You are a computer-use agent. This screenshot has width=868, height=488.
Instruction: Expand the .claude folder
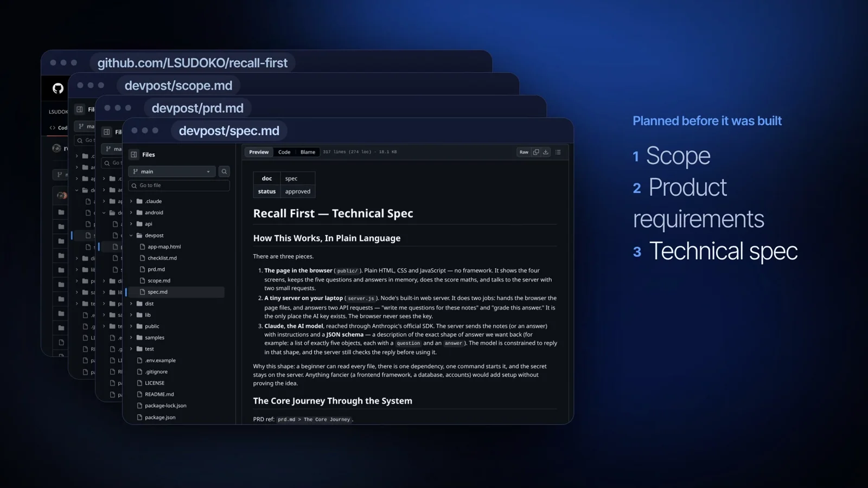[131, 201]
